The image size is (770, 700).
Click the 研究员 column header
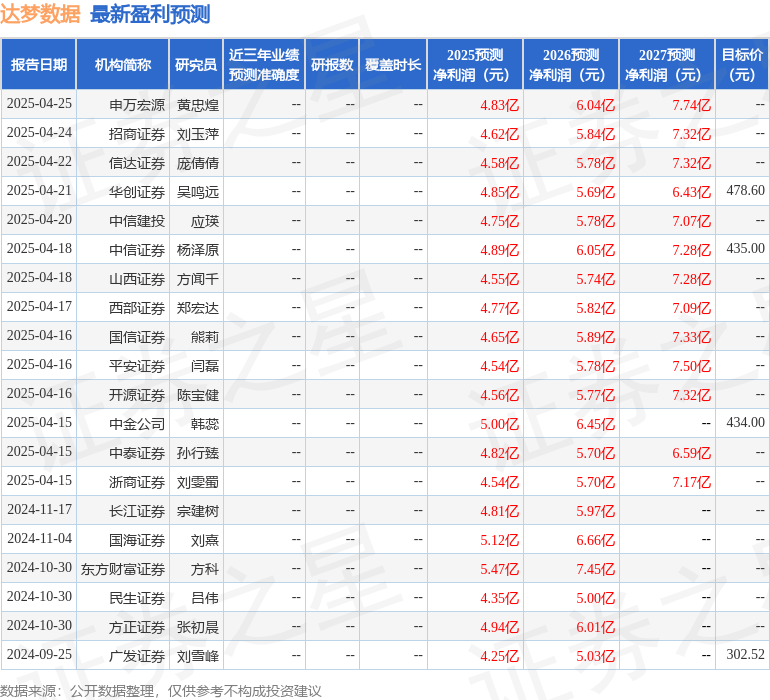pos(196,64)
